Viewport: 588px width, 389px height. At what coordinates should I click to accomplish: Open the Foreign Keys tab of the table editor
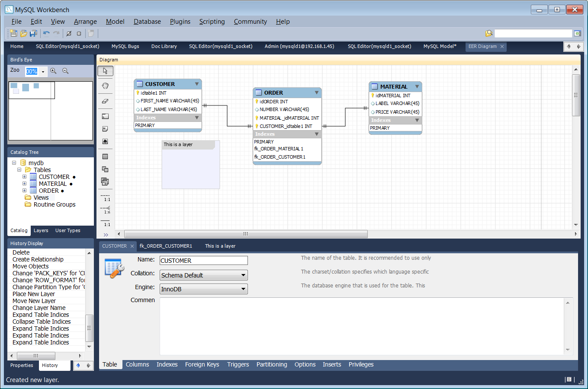coord(202,365)
